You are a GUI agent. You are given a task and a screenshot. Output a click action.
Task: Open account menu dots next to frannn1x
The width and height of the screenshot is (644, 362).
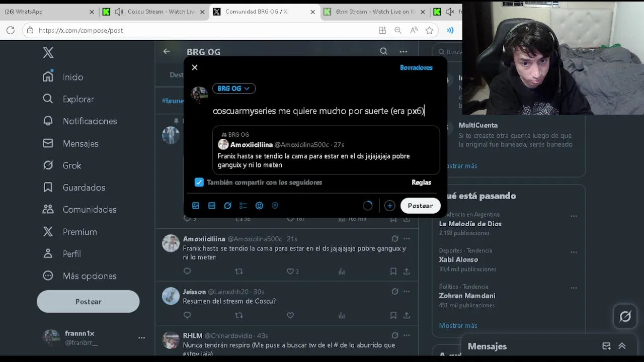tap(141, 338)
